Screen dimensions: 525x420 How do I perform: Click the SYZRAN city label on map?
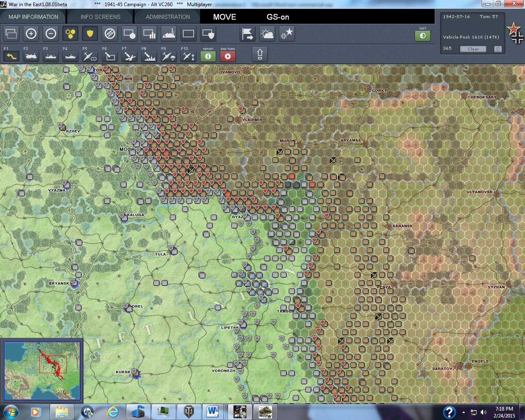coord(496,287)
